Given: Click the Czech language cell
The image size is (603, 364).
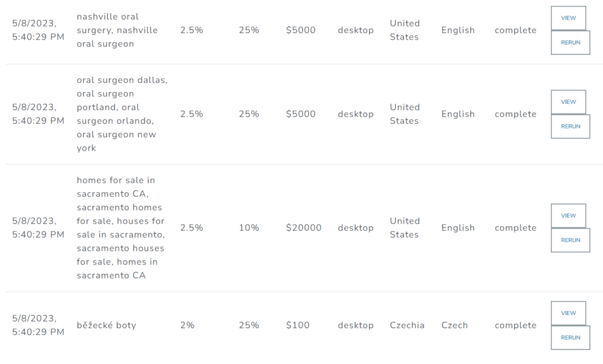Looking at the screenshot, I should (x=455, y=326).
